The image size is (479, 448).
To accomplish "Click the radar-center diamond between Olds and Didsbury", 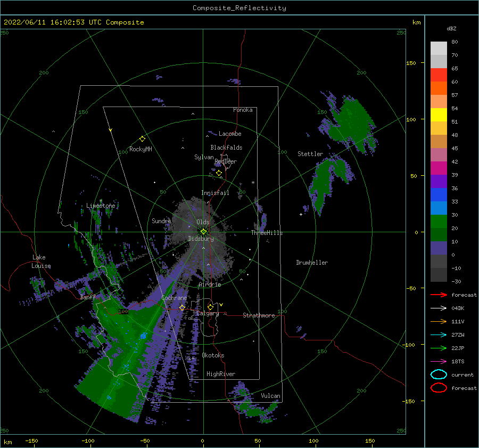I will click(x=203, y=232).
